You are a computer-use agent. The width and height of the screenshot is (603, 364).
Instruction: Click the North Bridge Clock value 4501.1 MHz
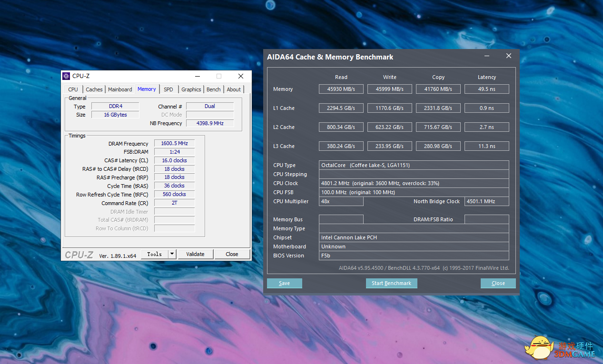(487, 201)
